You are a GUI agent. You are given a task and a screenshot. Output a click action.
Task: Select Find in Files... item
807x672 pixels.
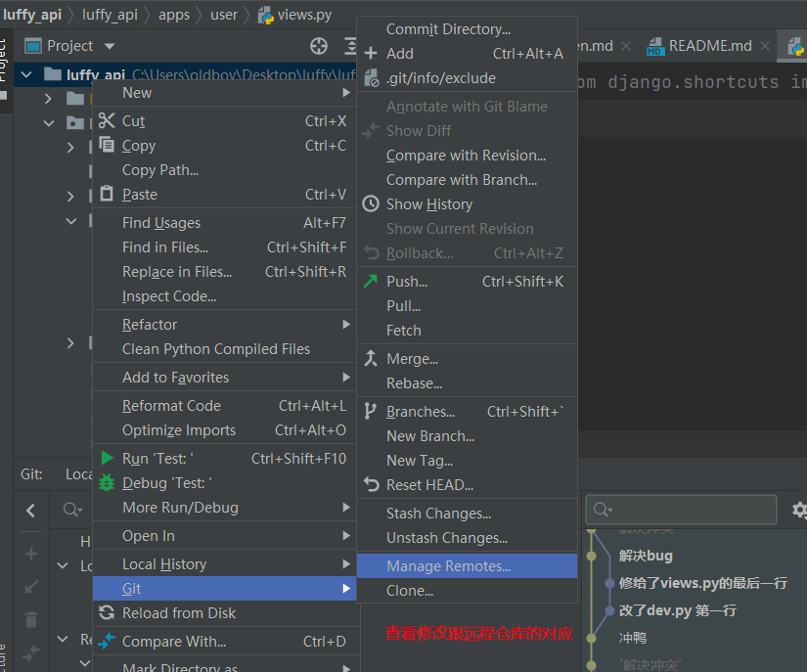pos(224,246)
